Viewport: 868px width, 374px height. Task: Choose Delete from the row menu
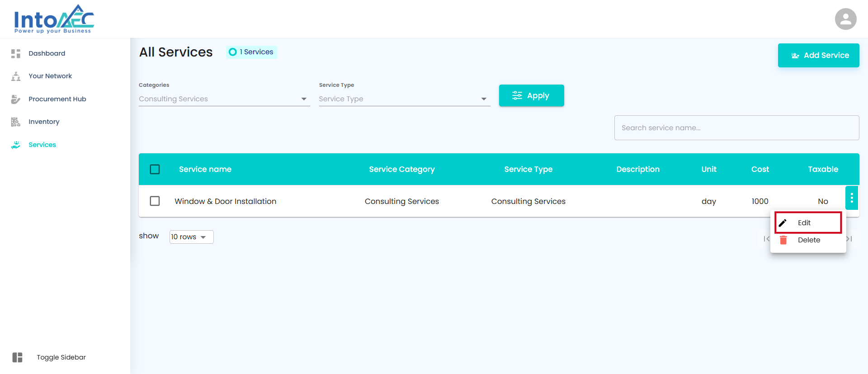808,240
